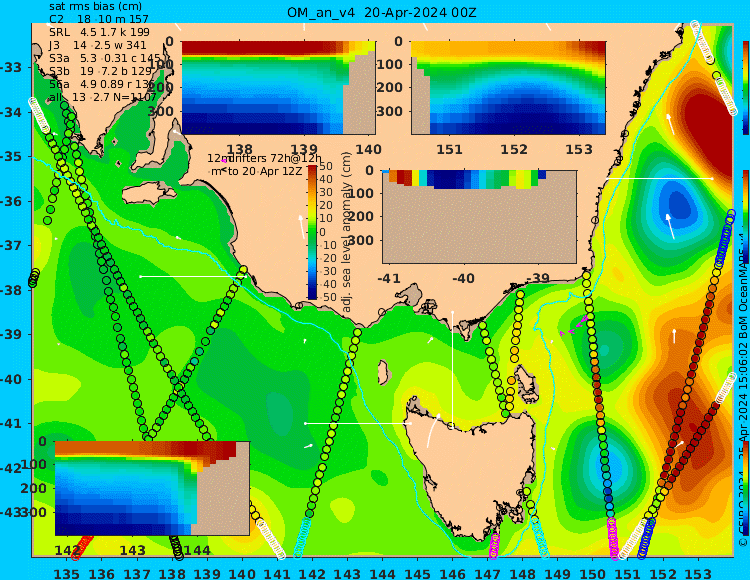
Task: Click the 150 longitude axis label
Action: 593,573
